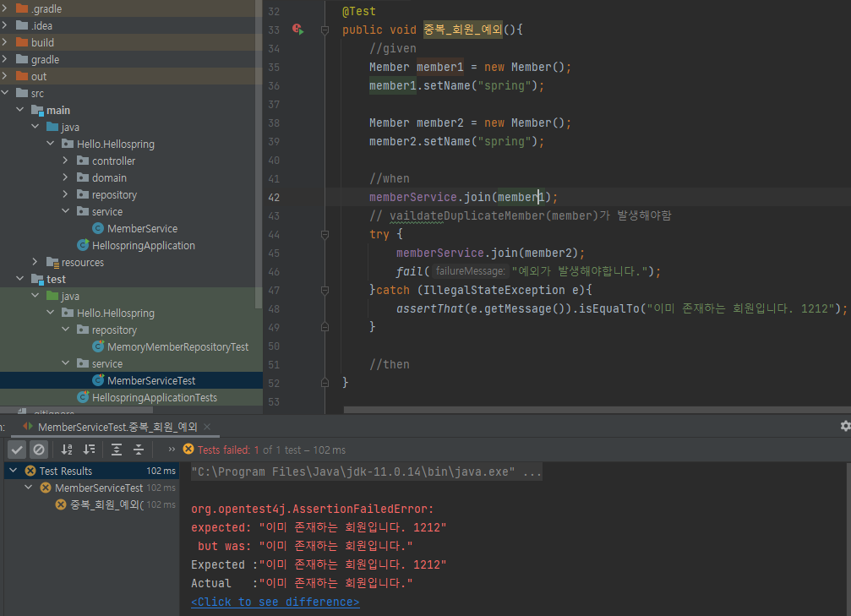Expand the build folder
Viewport: 851px width, 616px height.
4,41
